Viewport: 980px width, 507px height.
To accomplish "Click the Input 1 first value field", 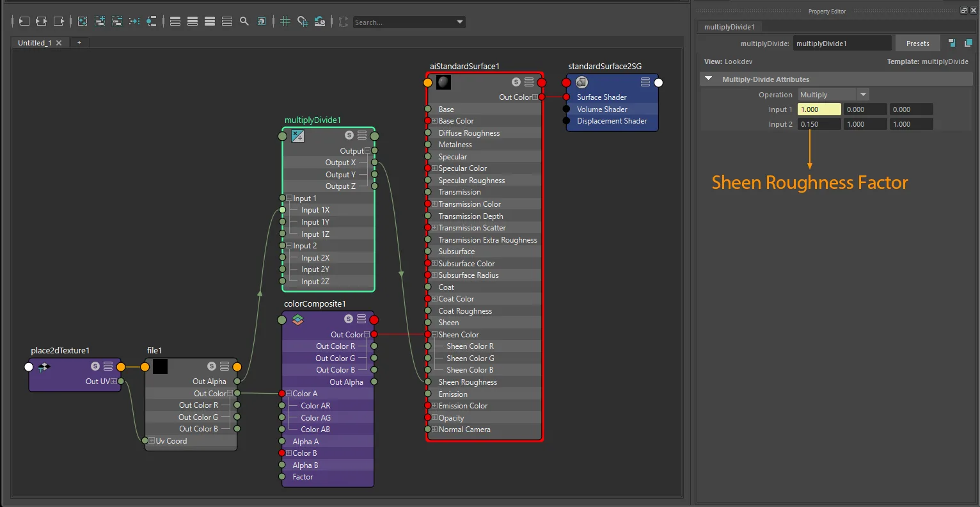I will point(819,109).
